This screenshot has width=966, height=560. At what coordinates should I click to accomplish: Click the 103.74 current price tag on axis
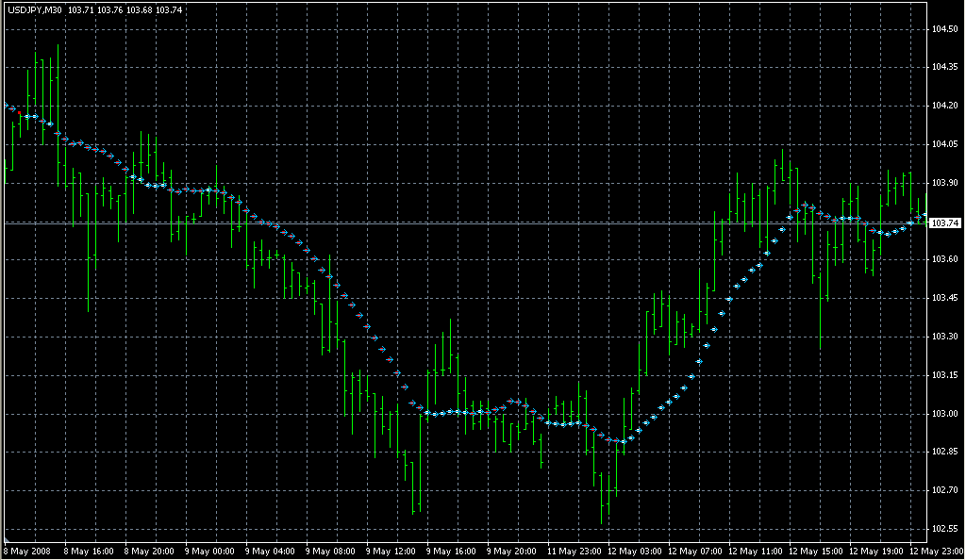[942, 222]
